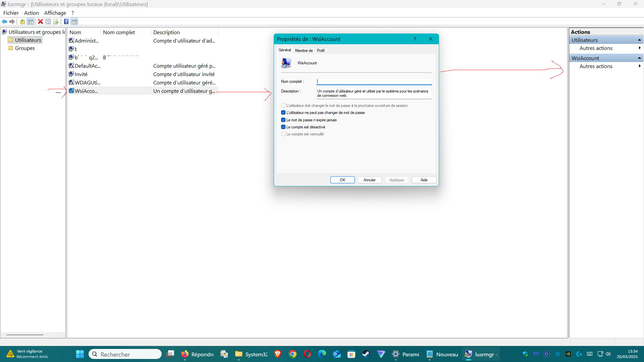Uncheck 'Le compte est désactivé' checkbox
The height and width of the screenshot is (362, 644).
coord(283,127)
